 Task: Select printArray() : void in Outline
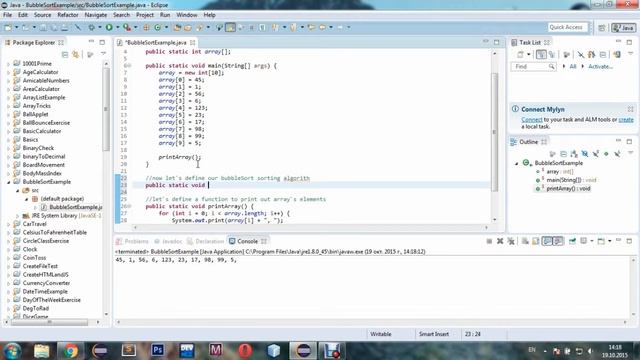568,189
